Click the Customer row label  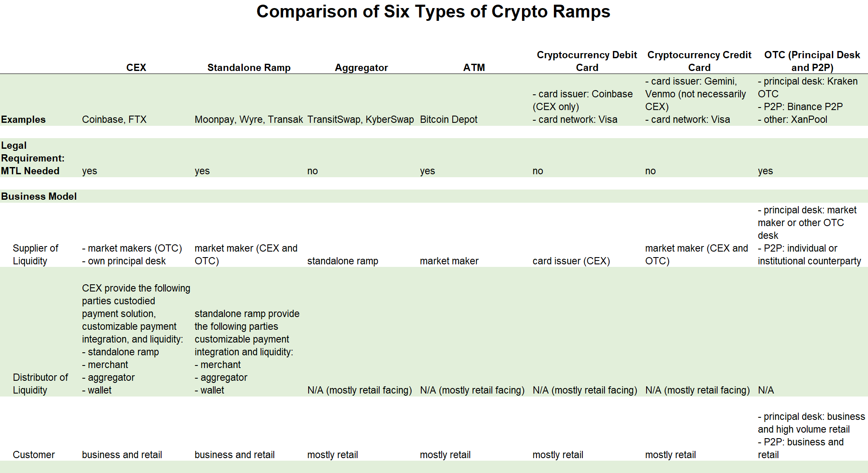click(34, 455)
